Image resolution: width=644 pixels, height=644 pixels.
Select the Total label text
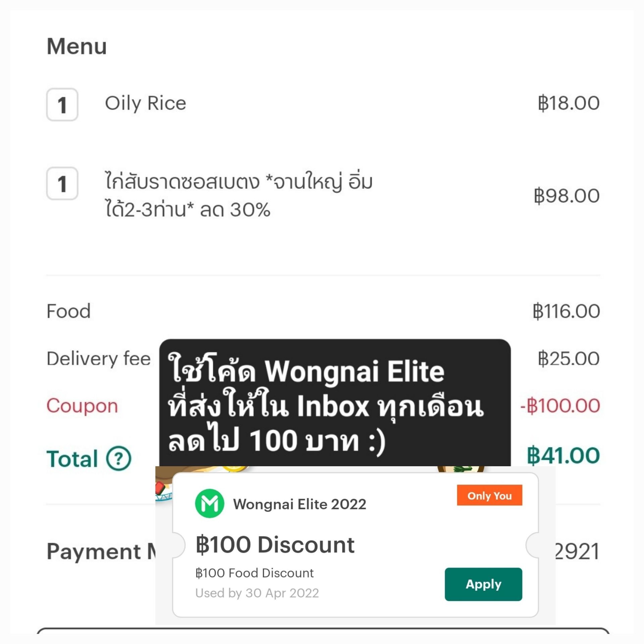pyautogui.click(x=72, y=459)
